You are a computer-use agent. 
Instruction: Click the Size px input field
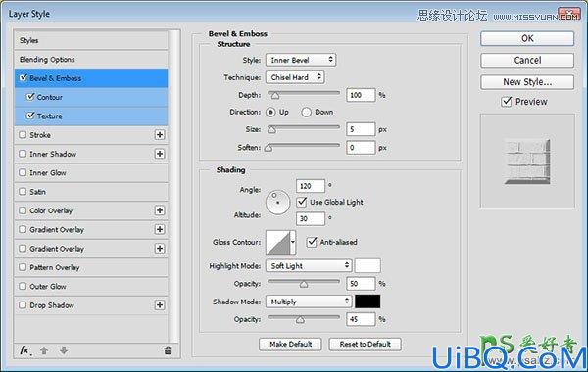[361, 129]
